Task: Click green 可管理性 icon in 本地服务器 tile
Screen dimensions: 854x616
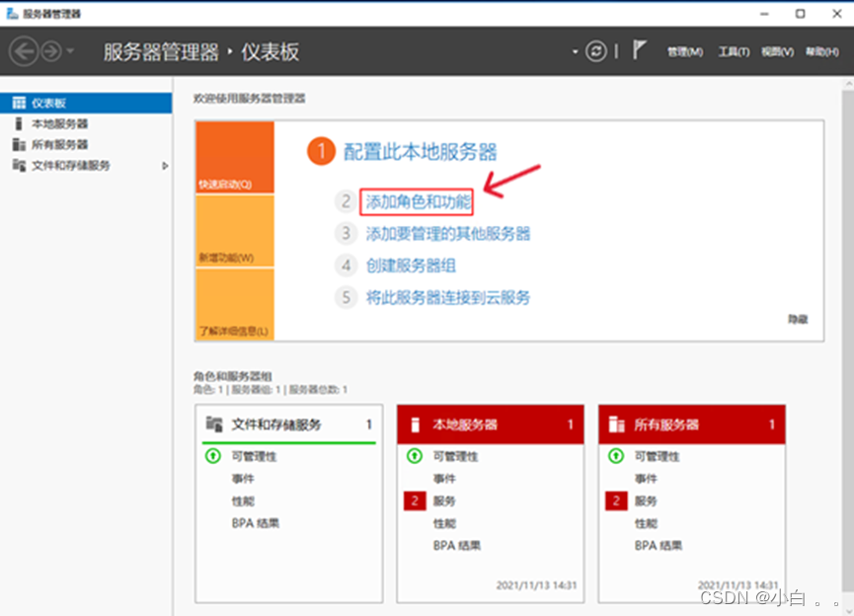Action: (x=415, y=455)
